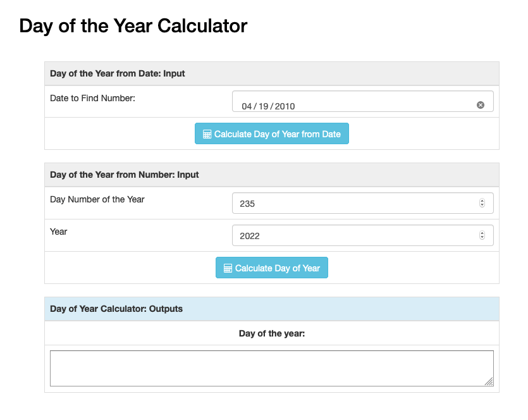Select the year segment 2010 in date field
Image resolution: width=528 pixels, height=420 pixels.
pyautogui.click(x=285, y=106)
